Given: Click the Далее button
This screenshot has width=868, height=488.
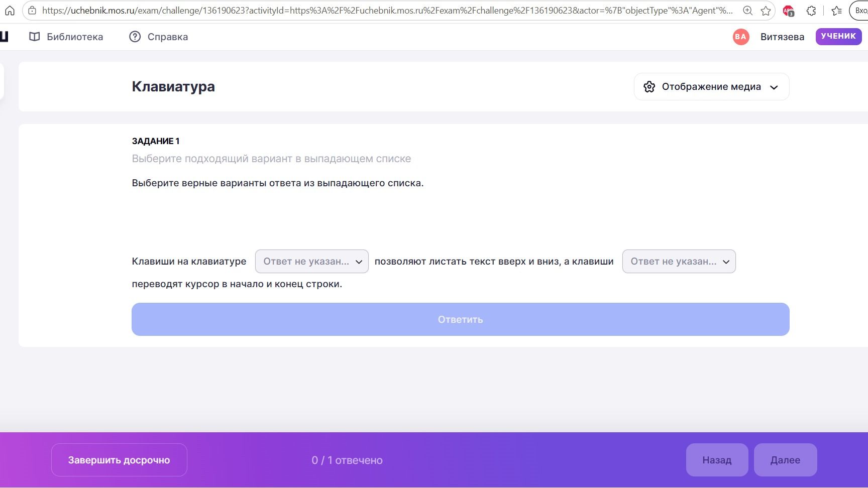Looking at the screenshot, I should tap(785, 460).
